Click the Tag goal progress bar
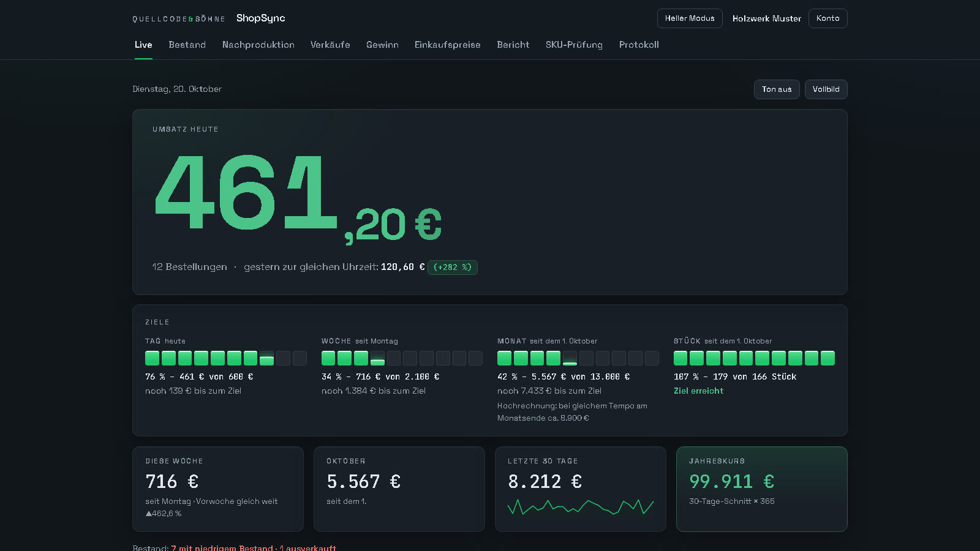 [x=226, y=358]
